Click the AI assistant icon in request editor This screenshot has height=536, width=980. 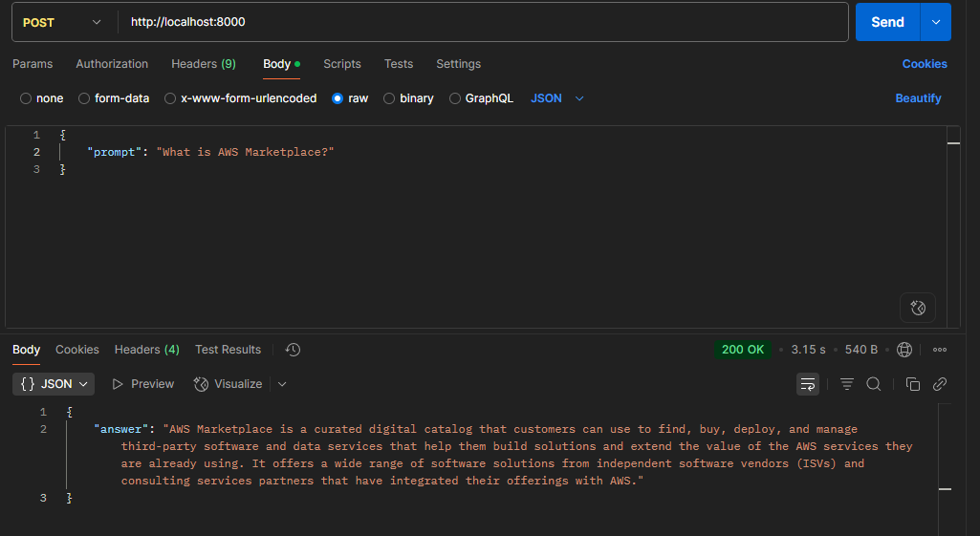pyautogui.click(x=918, y=308)
